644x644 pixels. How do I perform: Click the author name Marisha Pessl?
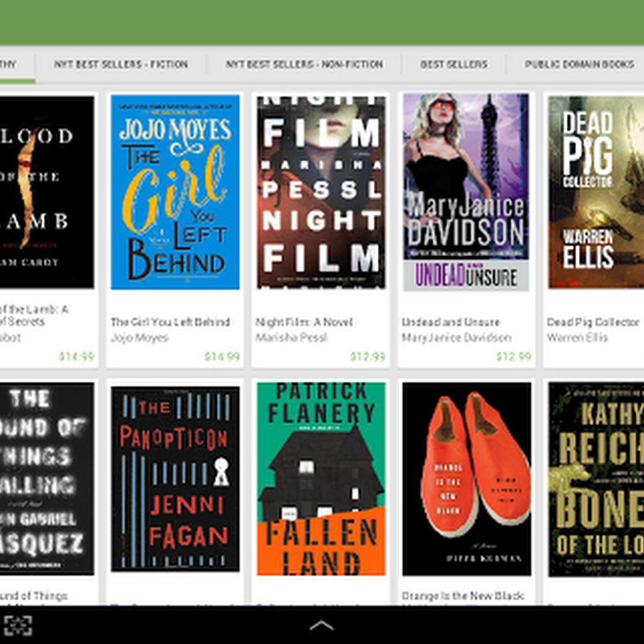(x=291, y=338)
